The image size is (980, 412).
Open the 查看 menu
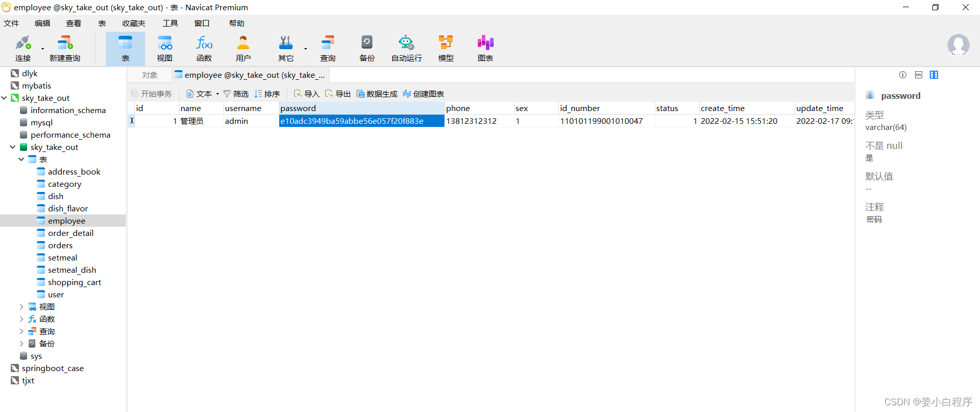(74, 24)
